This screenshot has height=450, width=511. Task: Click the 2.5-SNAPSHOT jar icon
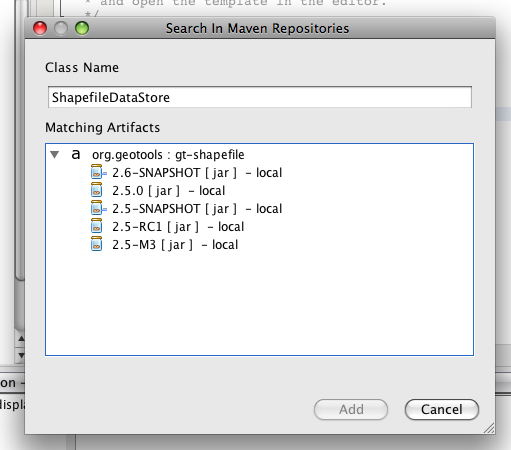tap(97, 208)
